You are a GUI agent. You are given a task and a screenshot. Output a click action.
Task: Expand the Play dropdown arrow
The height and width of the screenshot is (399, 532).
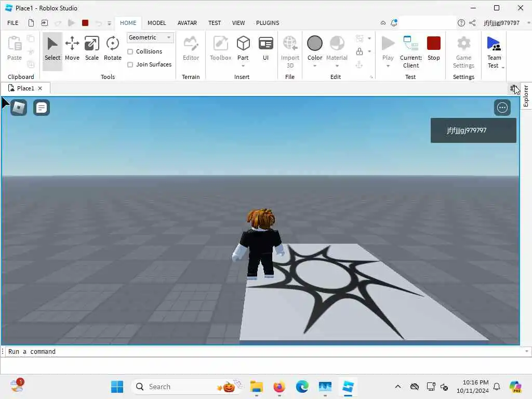tap(388, 66)
